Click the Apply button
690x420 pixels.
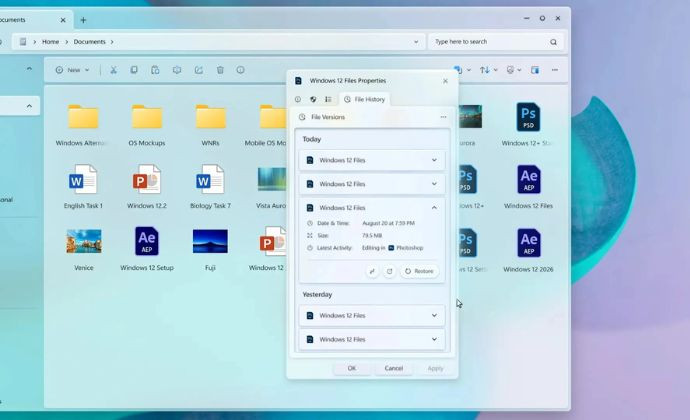(435, 368)
